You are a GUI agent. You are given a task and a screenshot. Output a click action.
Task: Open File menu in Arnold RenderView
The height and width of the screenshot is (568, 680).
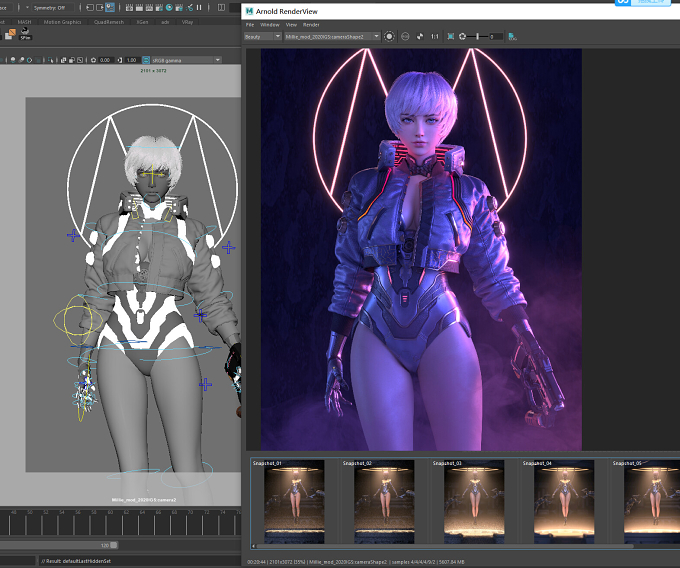250,25
